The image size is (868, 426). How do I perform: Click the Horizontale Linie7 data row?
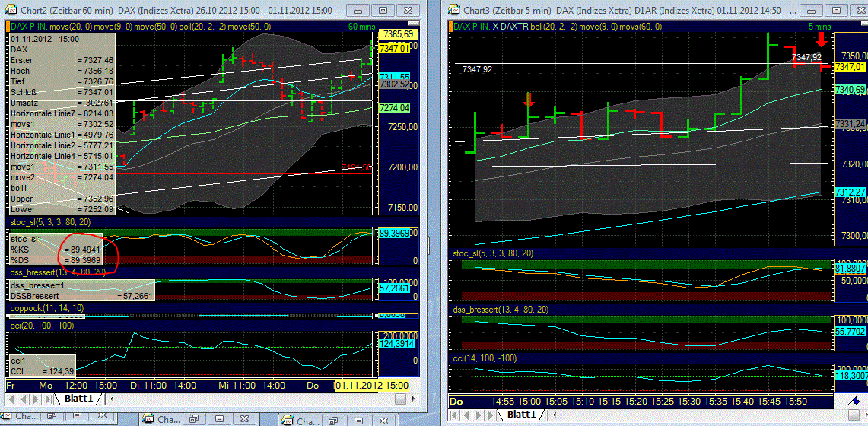[x=62, y=113]
